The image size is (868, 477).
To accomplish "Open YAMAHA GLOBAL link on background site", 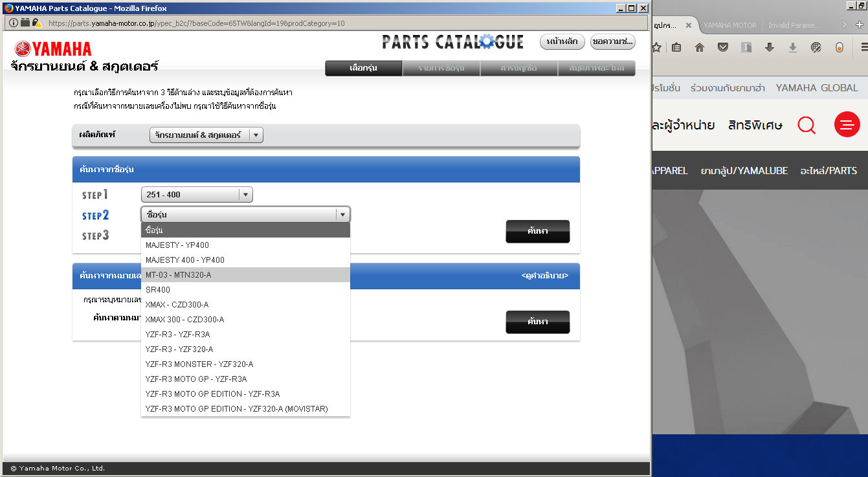I will 817,87.
